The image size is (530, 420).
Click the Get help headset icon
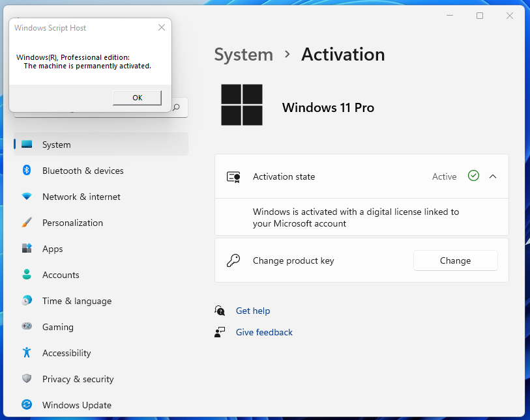(220, 310)
